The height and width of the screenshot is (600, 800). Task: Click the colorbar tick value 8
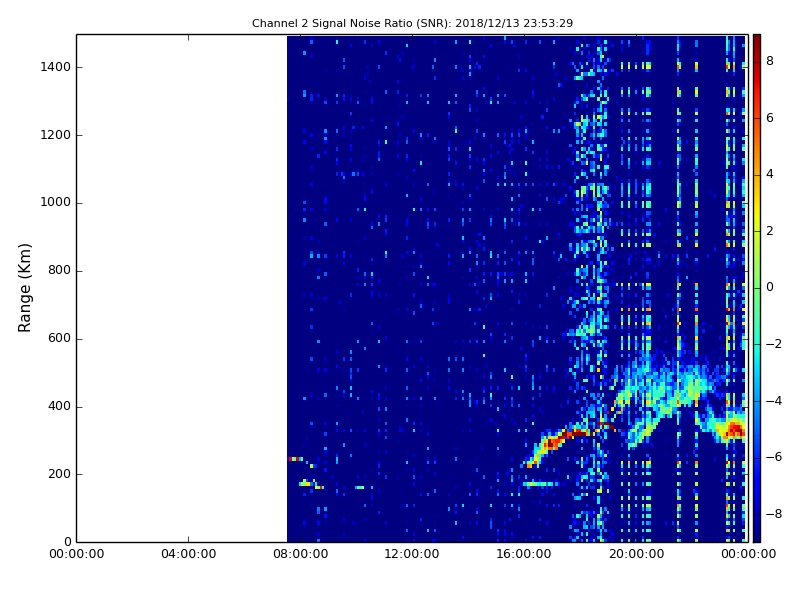pyautogui.click(x=770, y=61)
